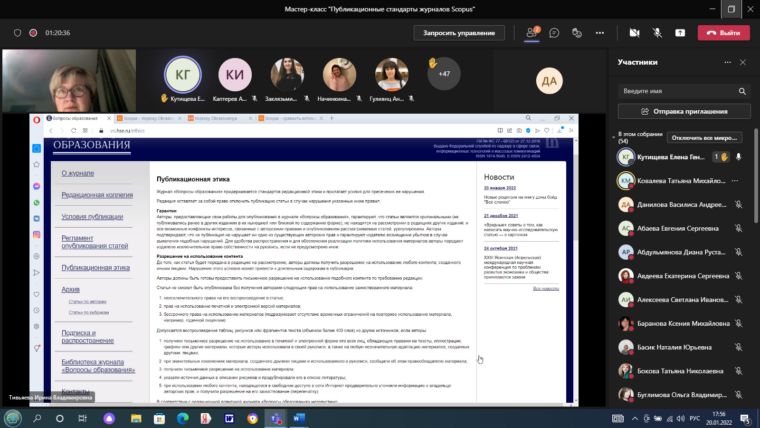Open the participants panel icon in toolbar
Screen dimensions: 760x428
(x=532, y=33)
